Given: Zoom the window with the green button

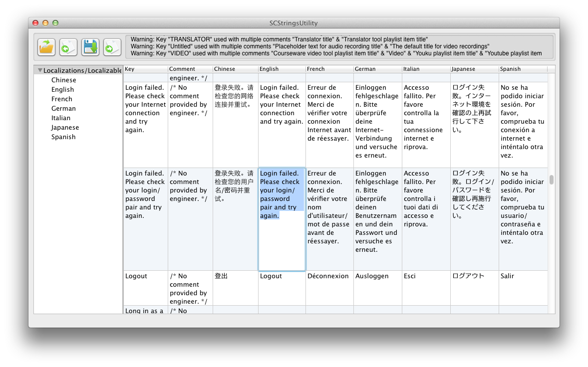Looking at the screenshot, I should [55, 23].
